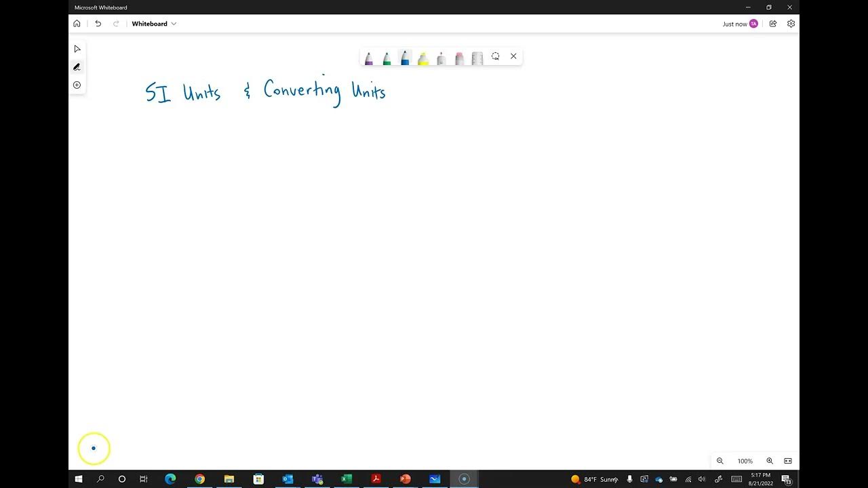Viewport: 868px width, 488px height.
Task: Go to Whiteboard home
Action: click(77, 24)
